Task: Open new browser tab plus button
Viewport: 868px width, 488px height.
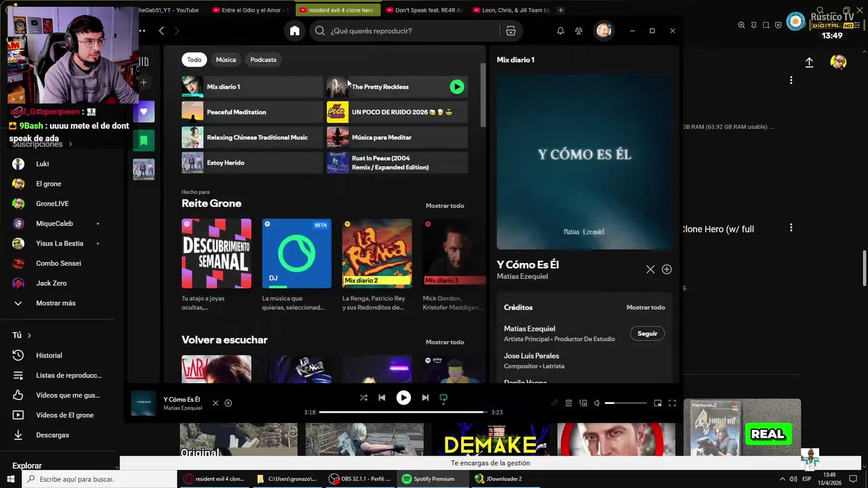Action: [560, 10]
